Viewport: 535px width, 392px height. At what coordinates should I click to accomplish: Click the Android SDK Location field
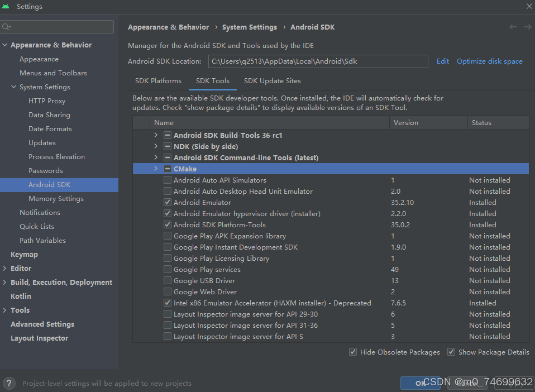(x=318, y=61)
